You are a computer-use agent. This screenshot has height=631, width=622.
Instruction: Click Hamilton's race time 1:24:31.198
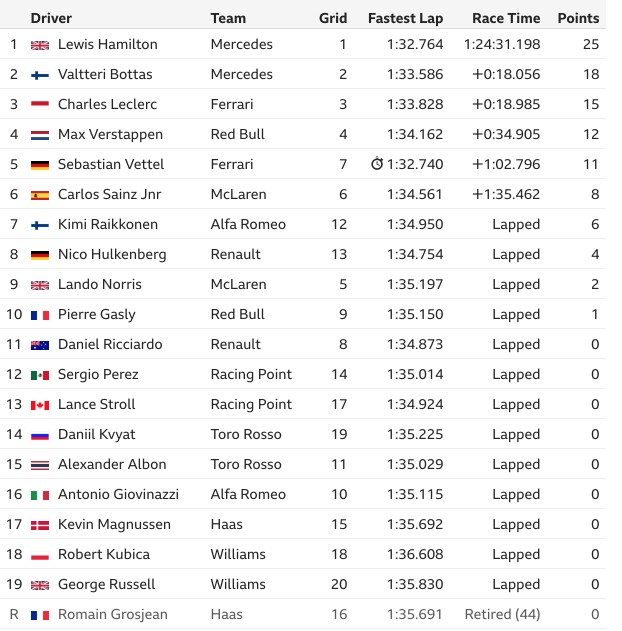tap(502, 44)
